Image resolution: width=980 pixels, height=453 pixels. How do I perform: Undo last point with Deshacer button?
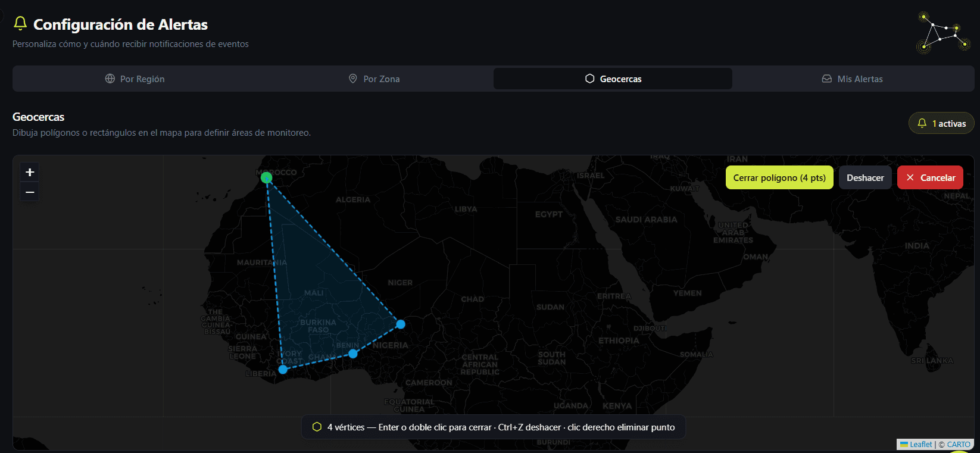[x=865, y=177]
